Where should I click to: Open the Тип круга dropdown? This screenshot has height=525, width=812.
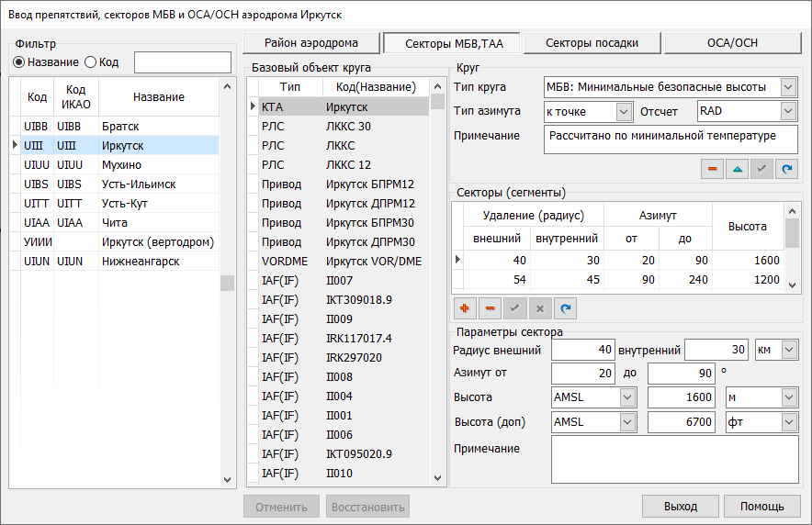coord(788,87)
